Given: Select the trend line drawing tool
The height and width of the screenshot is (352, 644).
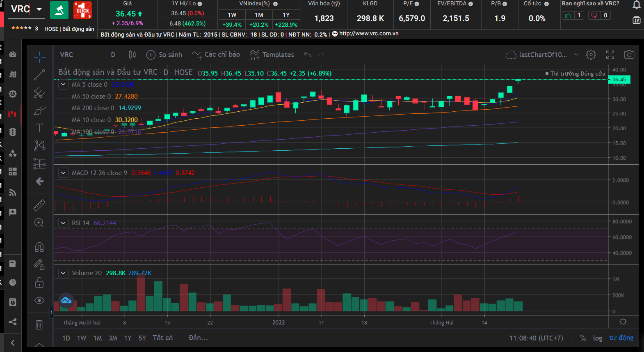Looking at the screenshot, I should tap(39, 75).
